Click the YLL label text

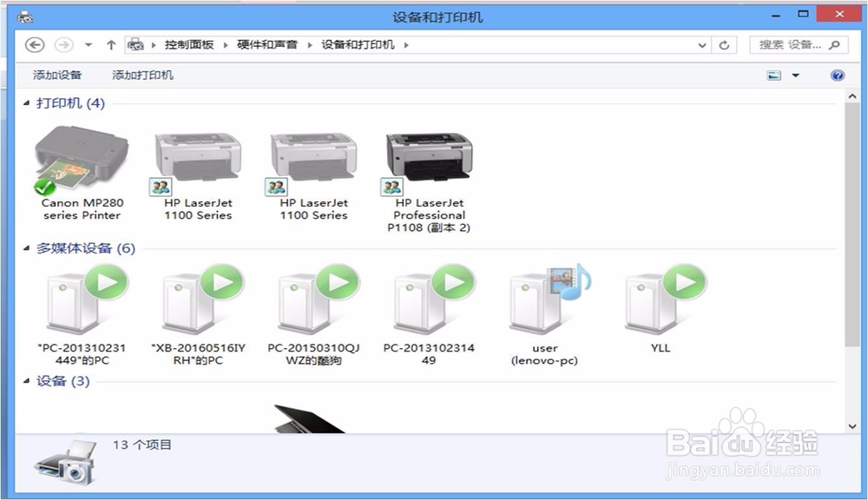point(661,348)
